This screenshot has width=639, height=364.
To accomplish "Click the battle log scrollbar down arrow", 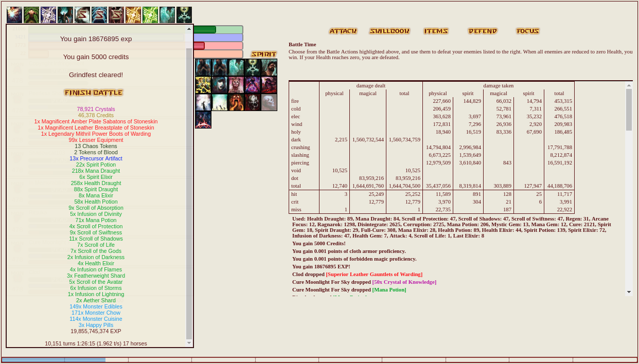I will coord(629,292).
